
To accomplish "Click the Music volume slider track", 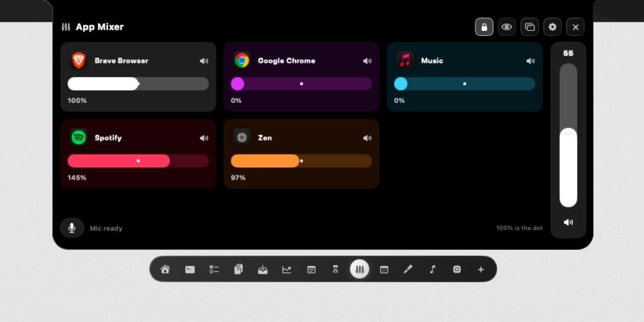I will (464, 84).
